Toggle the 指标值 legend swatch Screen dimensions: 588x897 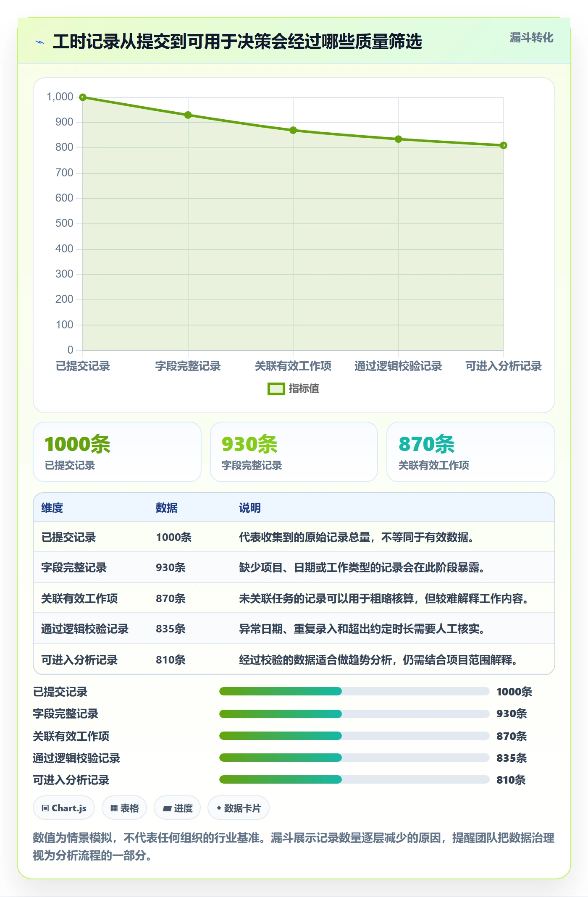point(276,389)
